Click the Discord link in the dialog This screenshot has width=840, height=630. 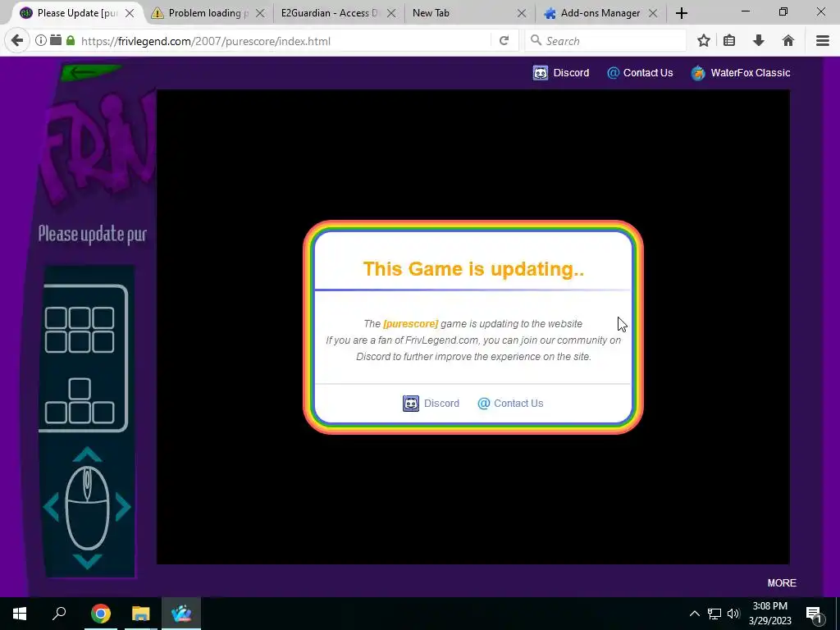[441, 404]
